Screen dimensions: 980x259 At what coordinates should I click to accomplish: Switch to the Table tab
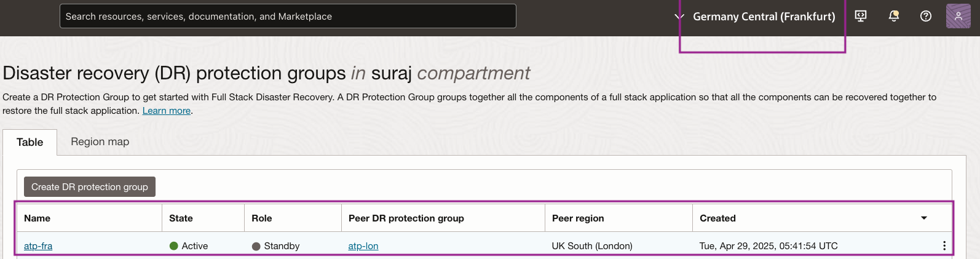pos(30,142)
